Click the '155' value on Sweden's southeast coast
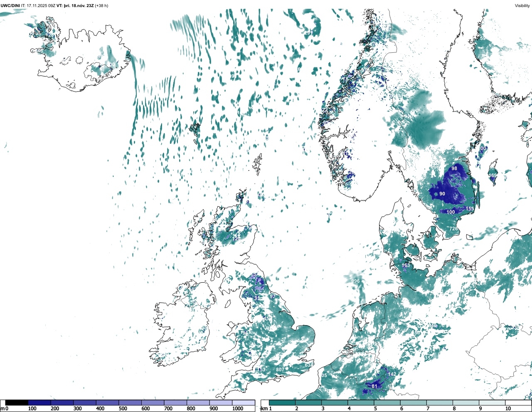 (470, 209)
